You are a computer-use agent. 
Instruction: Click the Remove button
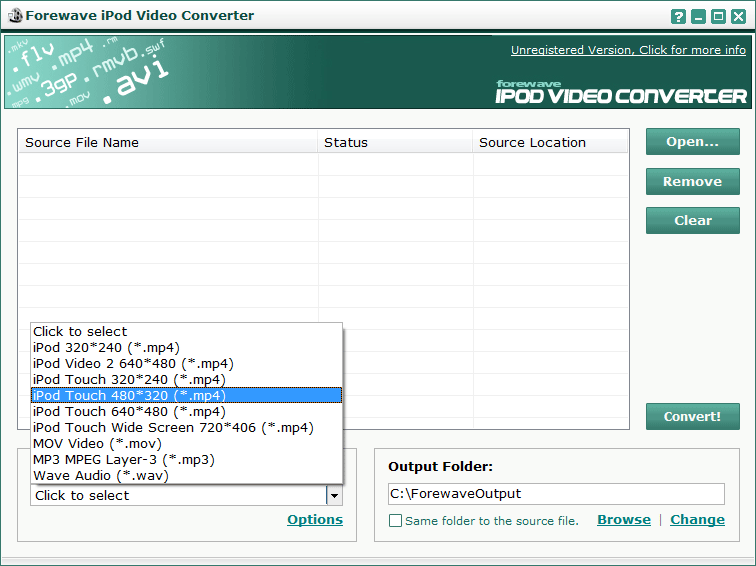(x=692, y=181)
